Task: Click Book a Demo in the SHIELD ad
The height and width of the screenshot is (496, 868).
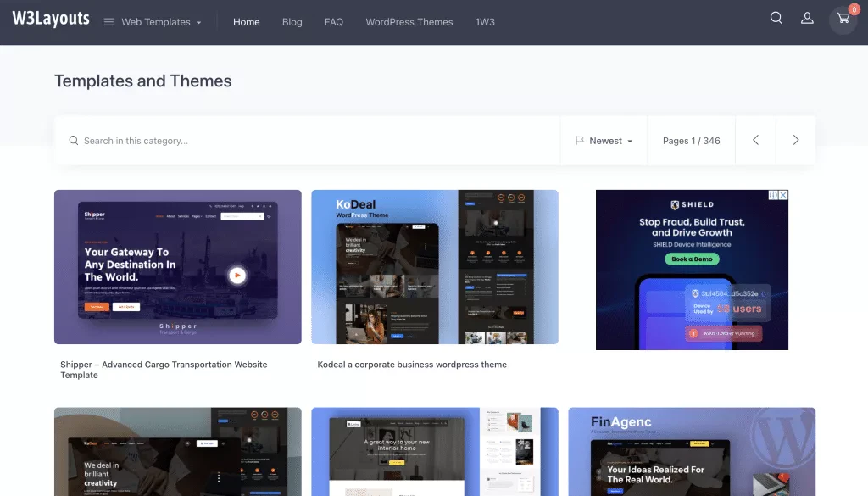Action: pyautogui.click(x=692, y=259)
